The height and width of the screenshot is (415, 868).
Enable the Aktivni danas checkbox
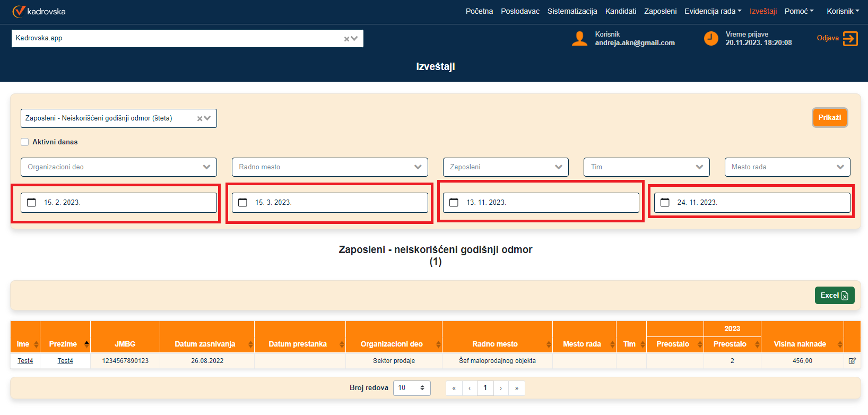25,142
